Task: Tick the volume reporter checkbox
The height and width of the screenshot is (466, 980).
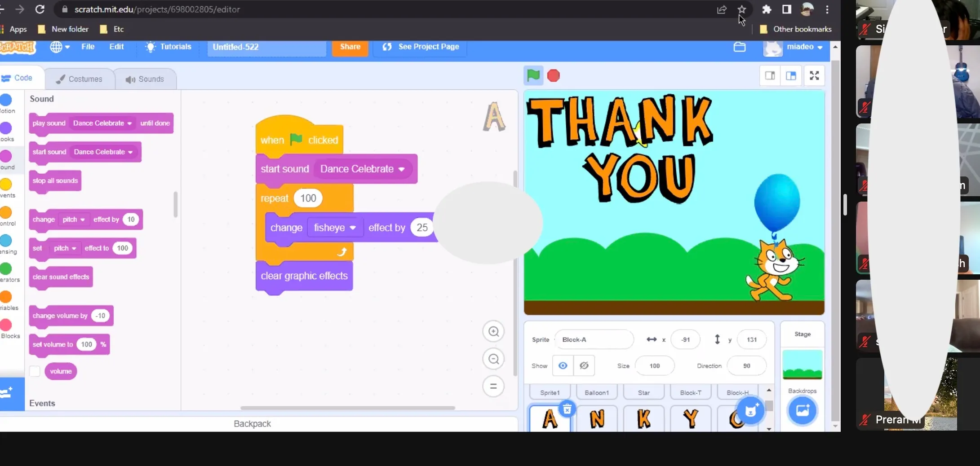Action: coord(35,371)
